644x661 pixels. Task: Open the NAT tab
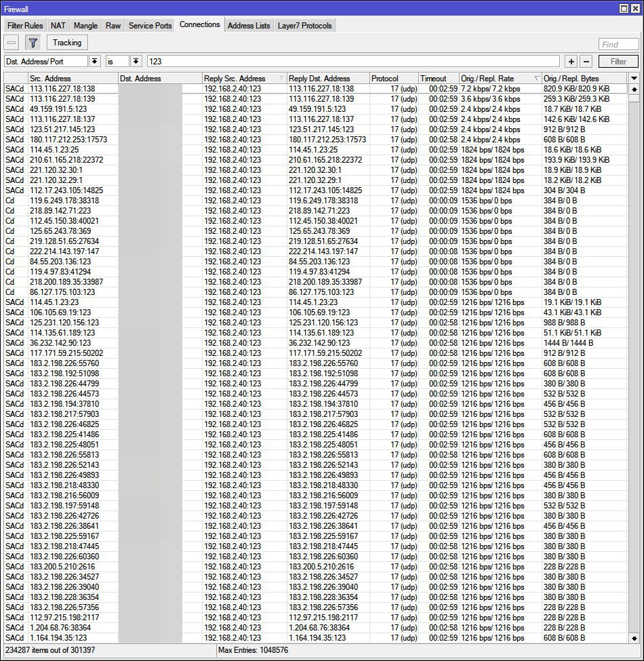58,26
